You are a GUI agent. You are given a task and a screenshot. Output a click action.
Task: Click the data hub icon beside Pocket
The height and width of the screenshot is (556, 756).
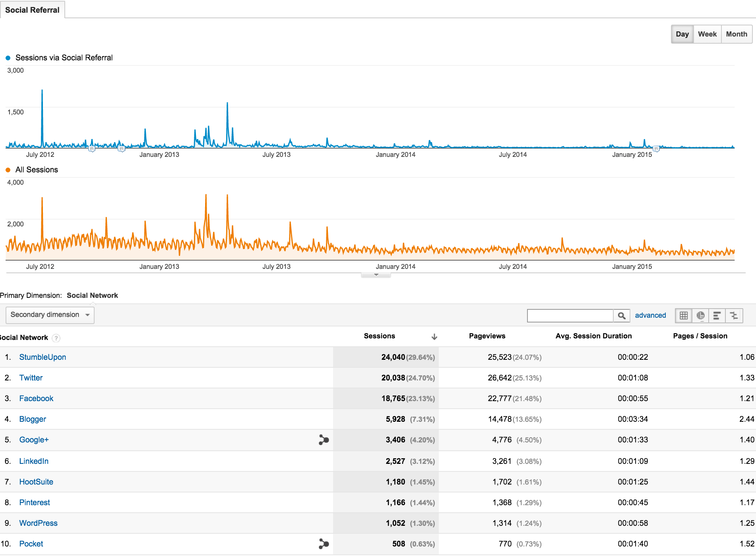pos(324,544)
